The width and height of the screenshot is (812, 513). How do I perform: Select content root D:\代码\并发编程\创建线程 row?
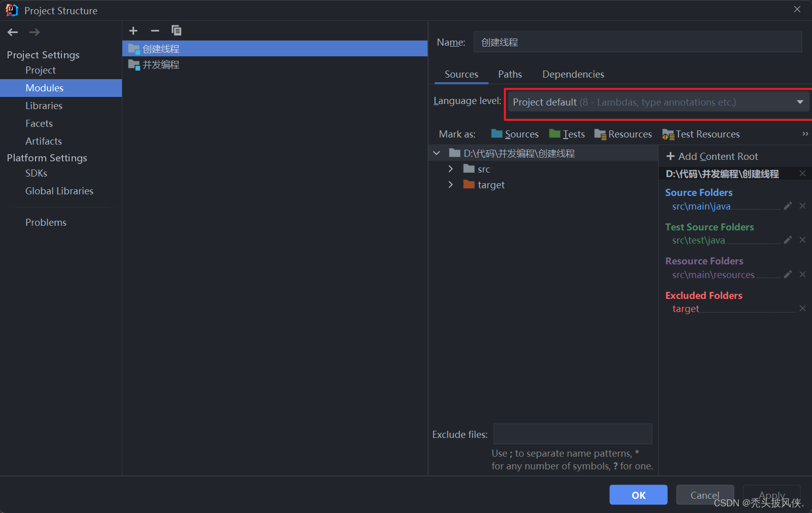543,153
